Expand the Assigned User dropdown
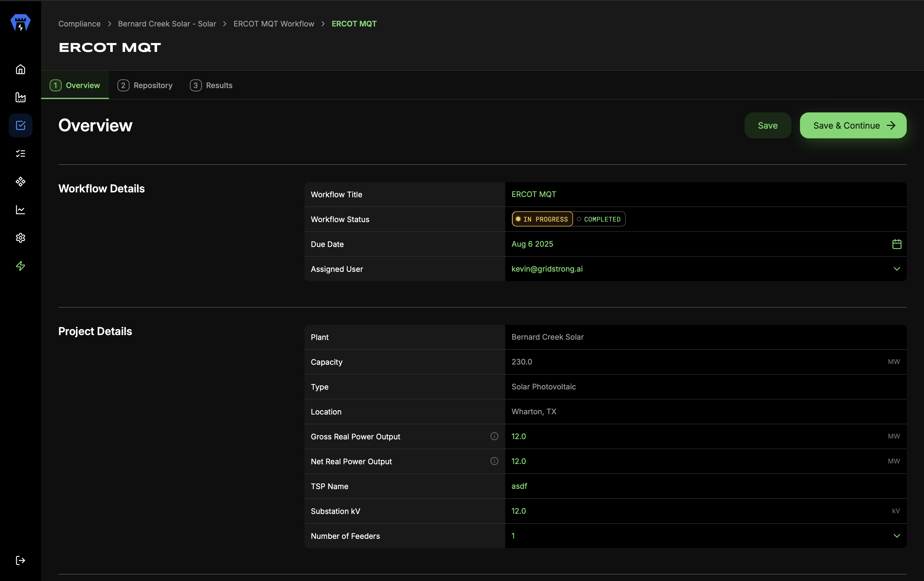This screenshot has height=581, width=924. pyautogui.click(x=897, y=269)
